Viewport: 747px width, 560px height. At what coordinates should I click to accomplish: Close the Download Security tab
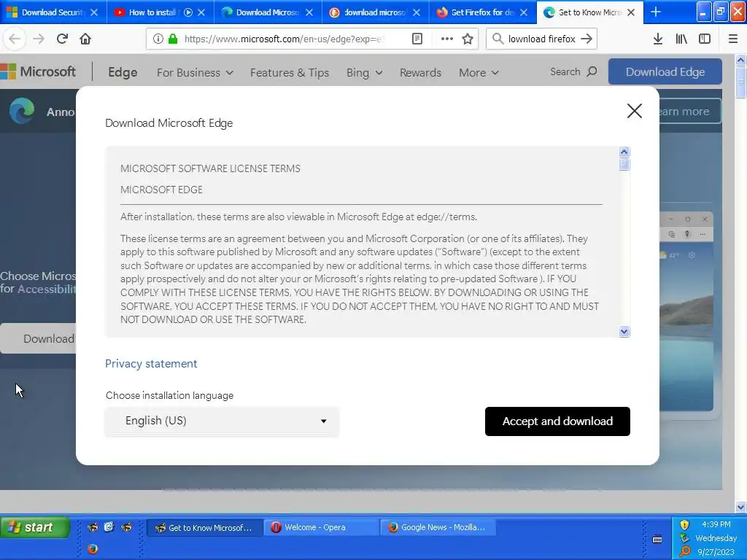pyautogui.click(x=94, y=12)
